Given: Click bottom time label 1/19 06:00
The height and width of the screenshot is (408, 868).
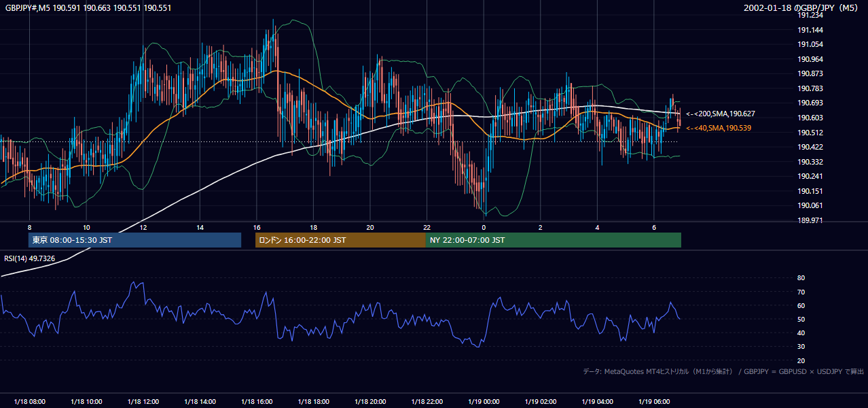Looking at the screenshot, I should pos(653,402).
